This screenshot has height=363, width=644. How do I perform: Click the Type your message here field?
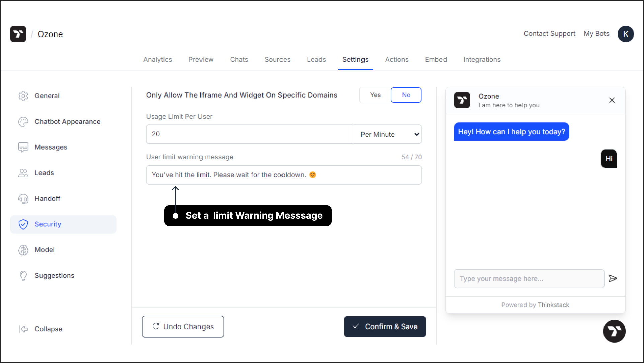(x=529, y=279)
